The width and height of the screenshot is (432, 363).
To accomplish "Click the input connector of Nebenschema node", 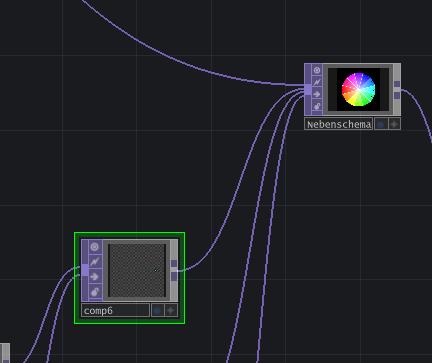I will pyautogui.click(x=308, y=90).
